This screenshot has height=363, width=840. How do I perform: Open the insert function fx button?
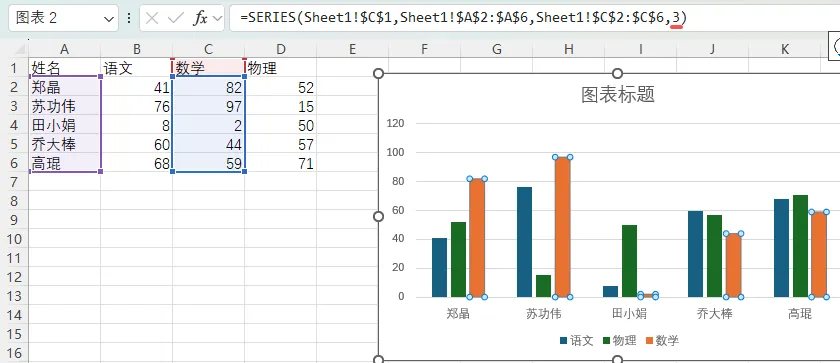200,19
